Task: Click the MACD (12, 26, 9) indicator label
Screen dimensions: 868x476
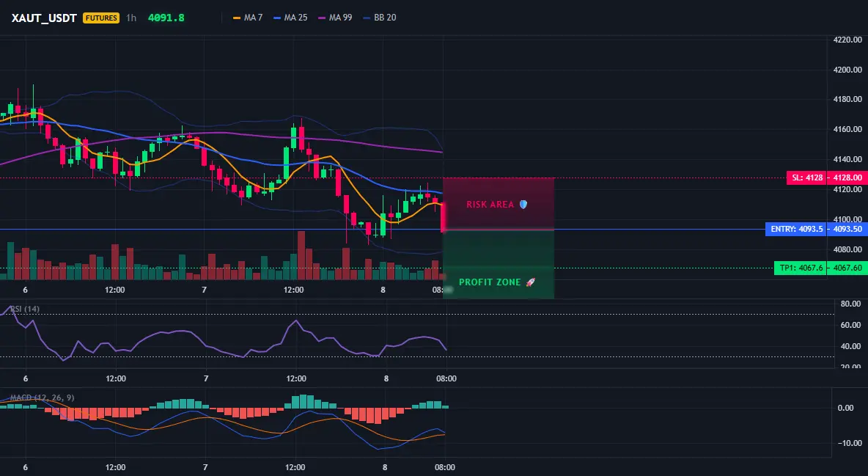Action: click(42, 398)
